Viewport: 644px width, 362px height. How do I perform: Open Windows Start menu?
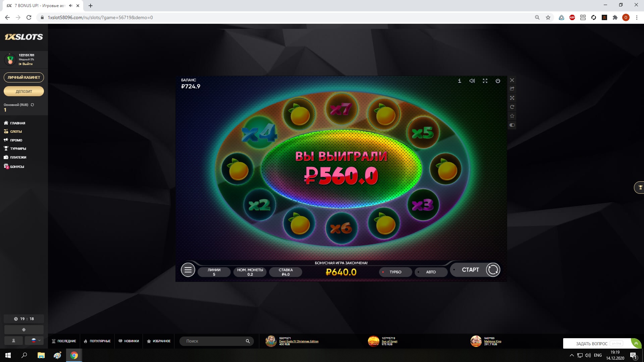[8, 355]
